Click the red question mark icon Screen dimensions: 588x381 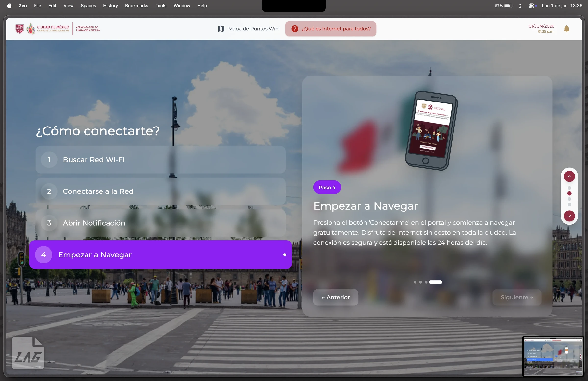[294, 29]
